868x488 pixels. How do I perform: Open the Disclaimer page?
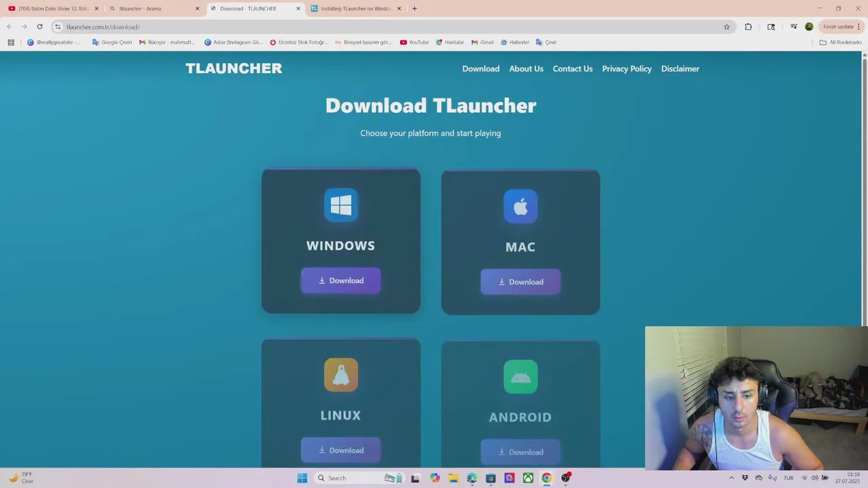pyautogui.click(x=680, y=68)
